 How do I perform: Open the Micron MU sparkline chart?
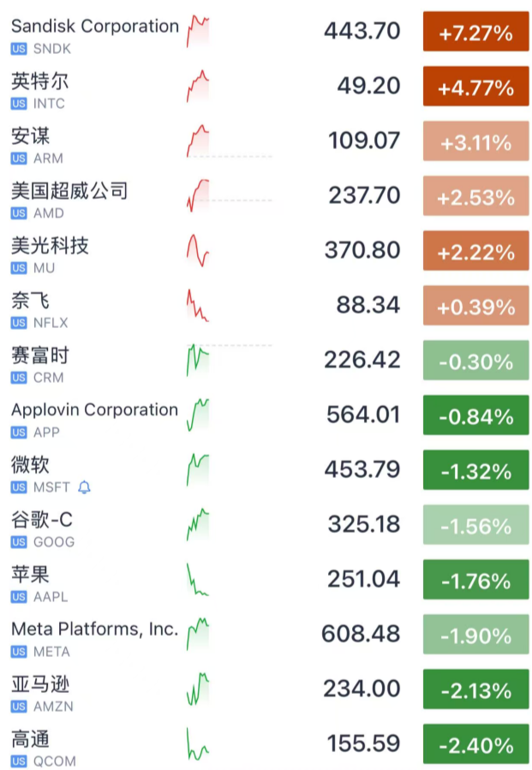(198, 250)
